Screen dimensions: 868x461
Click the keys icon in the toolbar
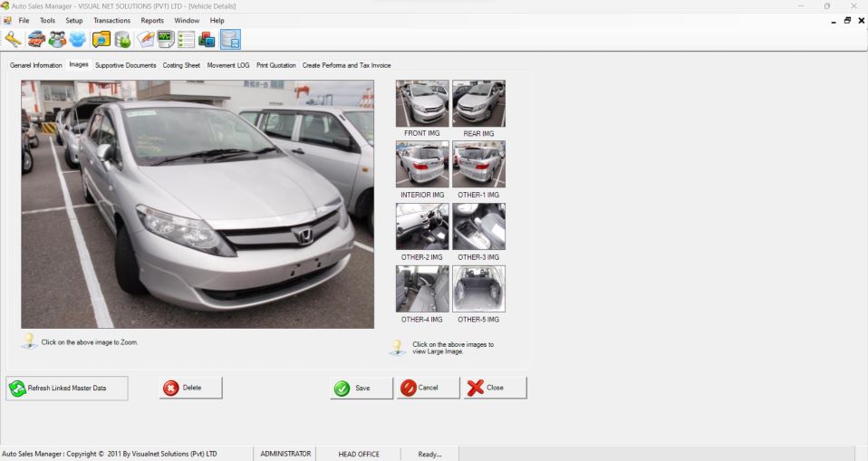tap(13, 39)
